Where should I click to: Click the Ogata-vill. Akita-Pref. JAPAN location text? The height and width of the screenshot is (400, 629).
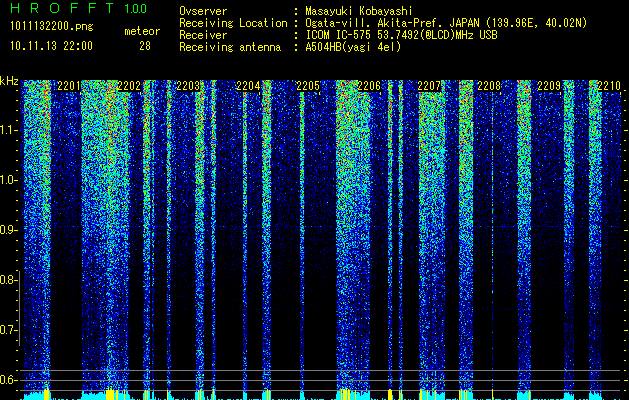click(x=446, y=23)
